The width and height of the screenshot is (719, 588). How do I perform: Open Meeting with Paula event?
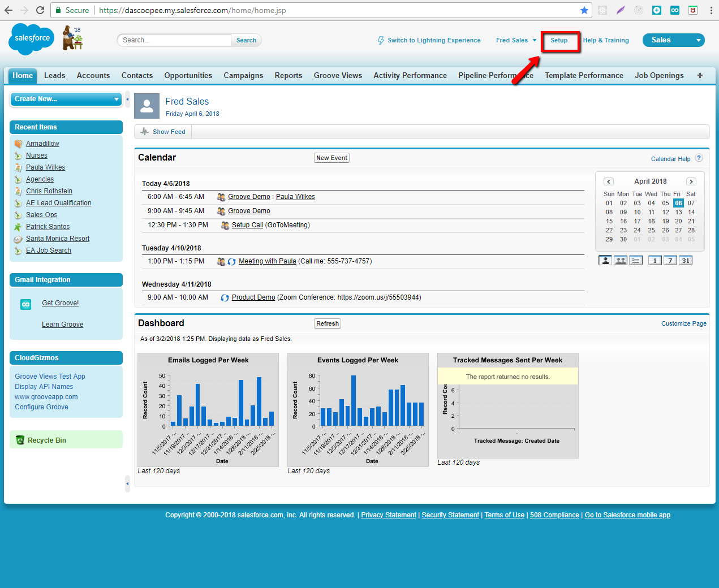point(268,261)
